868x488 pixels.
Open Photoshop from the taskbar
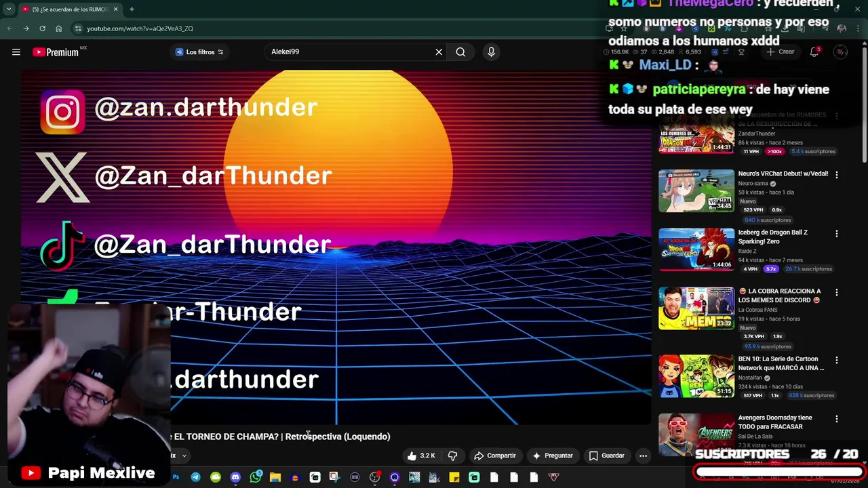click(176, 477)
